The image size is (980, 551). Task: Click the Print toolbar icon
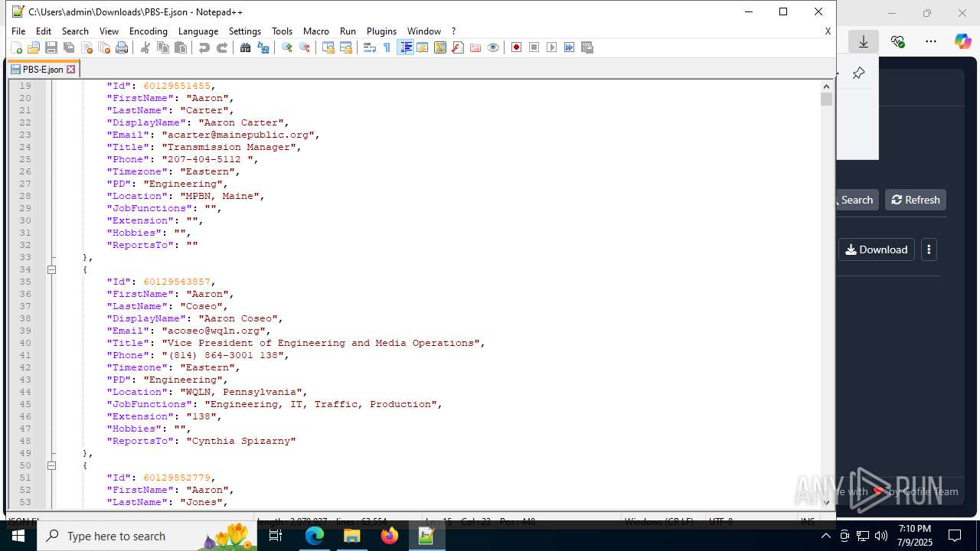click(122, 47)
